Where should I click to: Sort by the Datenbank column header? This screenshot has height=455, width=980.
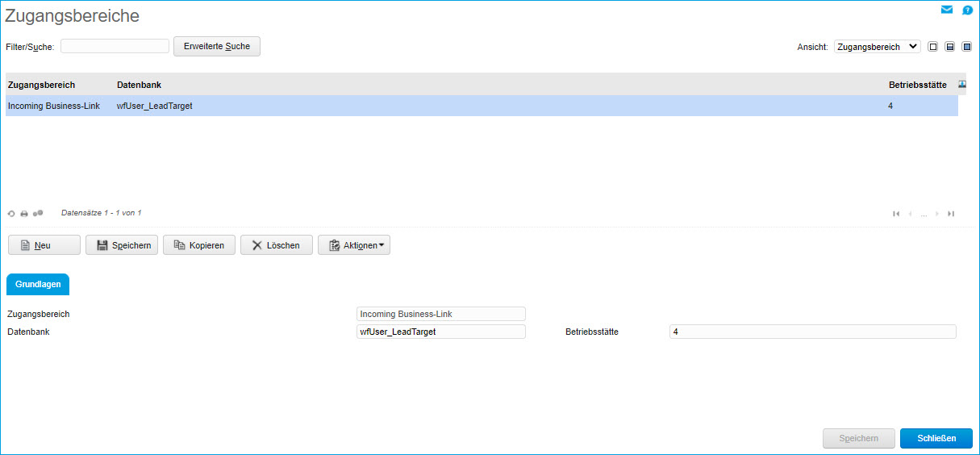click(139, 85)
